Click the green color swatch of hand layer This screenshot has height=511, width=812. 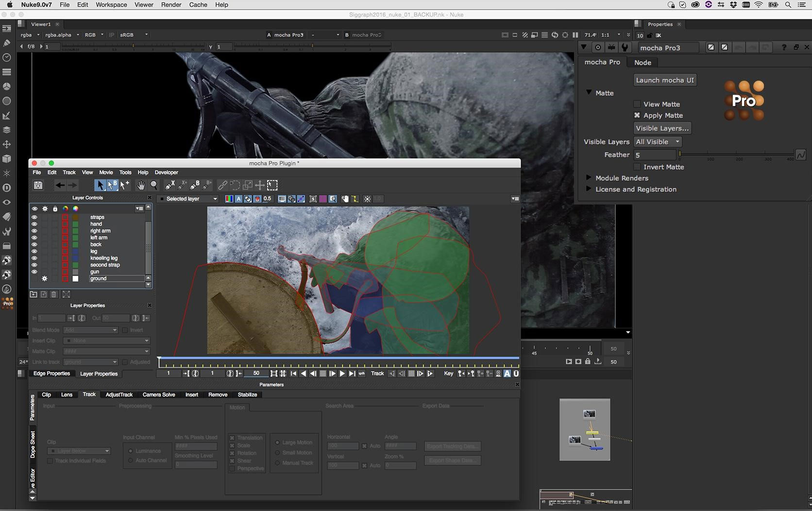(x=75, y=224)
